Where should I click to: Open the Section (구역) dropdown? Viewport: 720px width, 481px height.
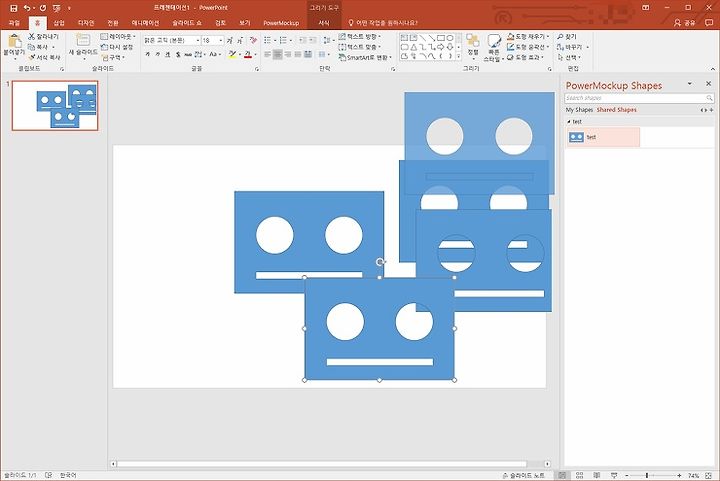click(x=113, y=57)
